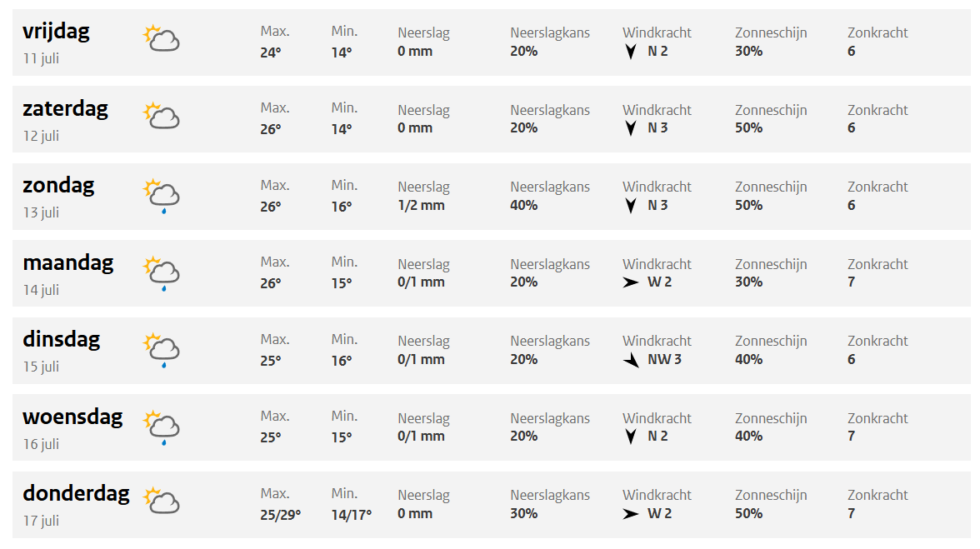This screenshot has width=980, height=549.
Task: Click the weather icon for woensdag
Action: tap(162, 427)
